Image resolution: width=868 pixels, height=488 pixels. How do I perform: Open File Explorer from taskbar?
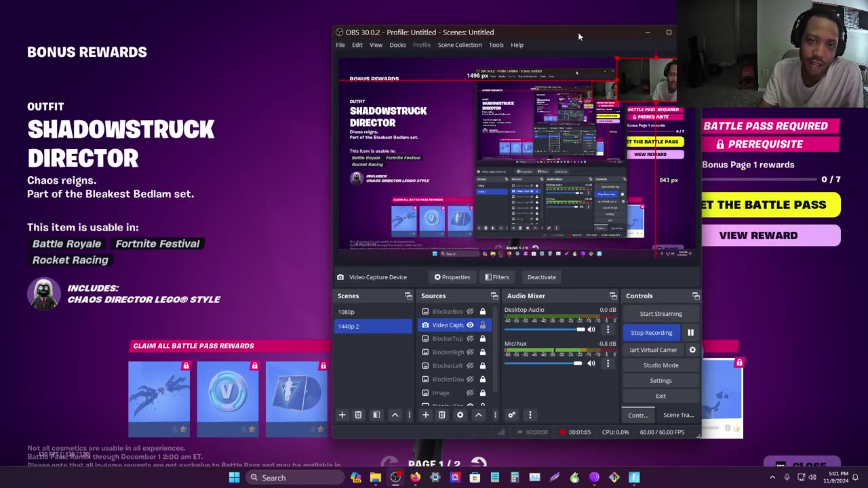click(375, 478)
